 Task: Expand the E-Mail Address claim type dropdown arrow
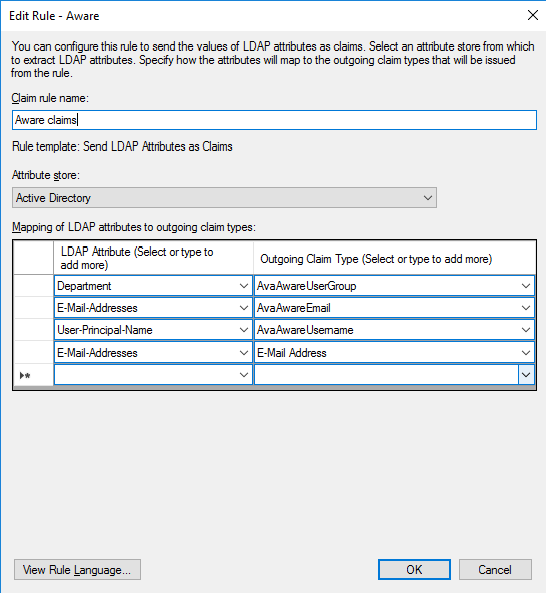(526, 352)
